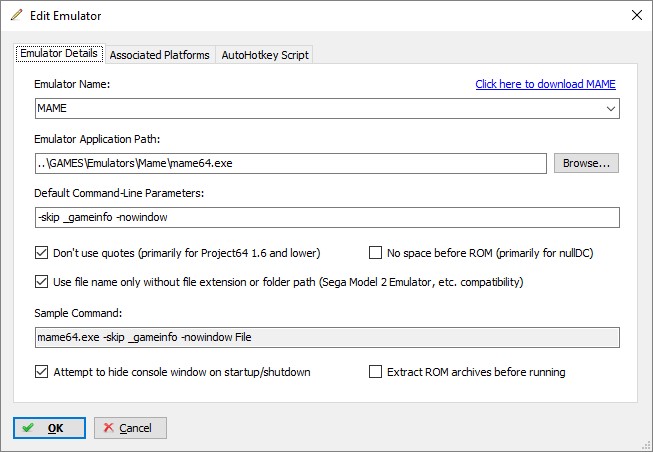
Task: Uncheck 'Don't use quotes' checkbox
Action: coord(41,253)
